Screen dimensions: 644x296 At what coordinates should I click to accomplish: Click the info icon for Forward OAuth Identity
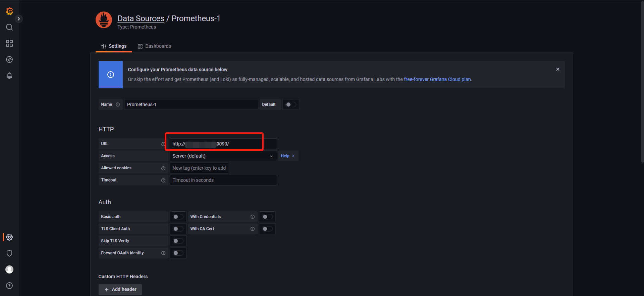point(163,253)
